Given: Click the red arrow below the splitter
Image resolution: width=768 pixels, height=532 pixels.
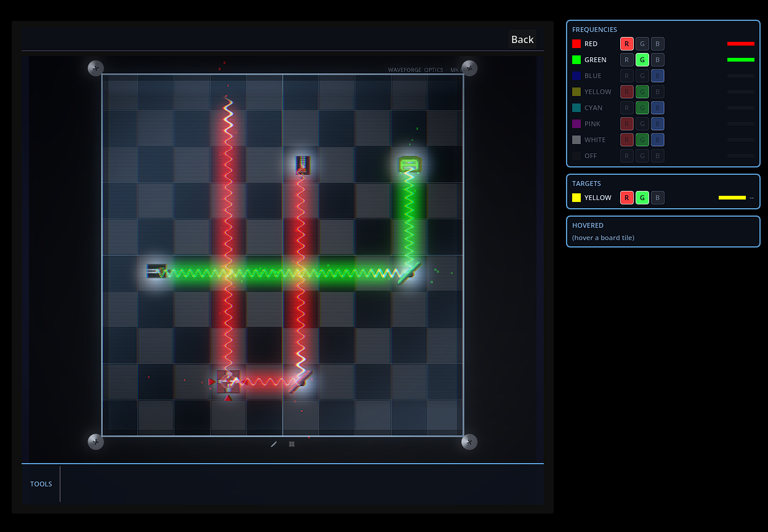Looking at the screenshot, I should coord(228,398).
